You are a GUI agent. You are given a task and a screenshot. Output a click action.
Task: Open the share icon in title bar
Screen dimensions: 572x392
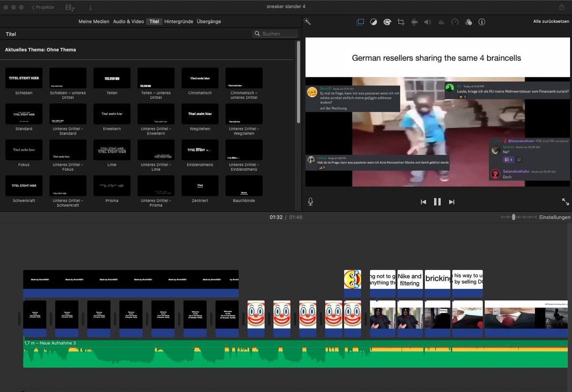(x=562, y=7)
